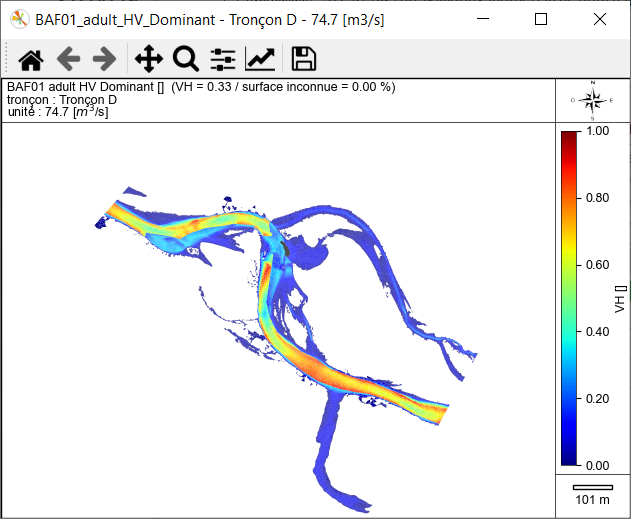
Task: Go forward to next view arrow
Action: coord(103,59)
